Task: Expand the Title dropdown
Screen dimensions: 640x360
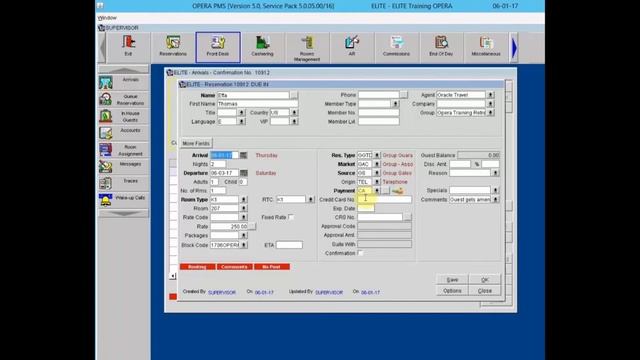Action: pyautogui.click(x=241, y=112)
